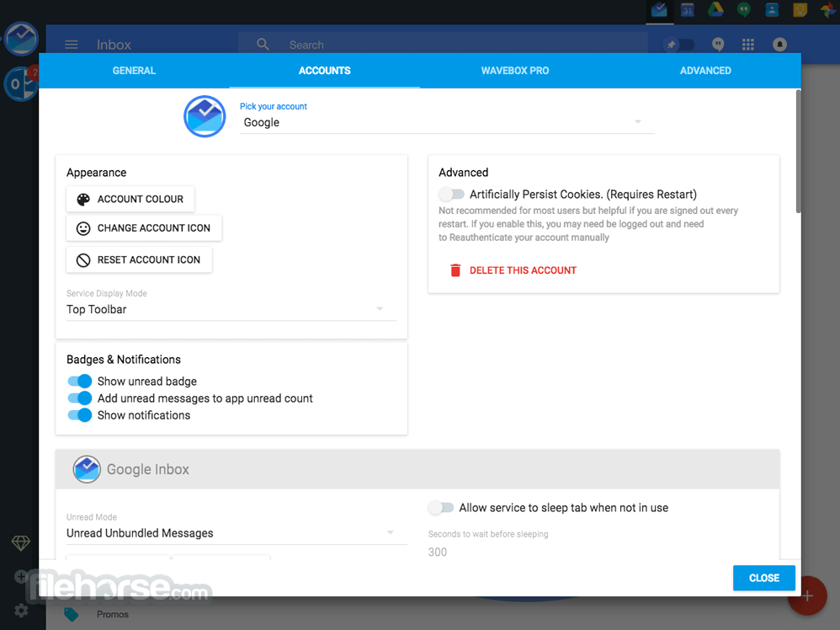Open Google Contacts service icon

click(772, 10)
